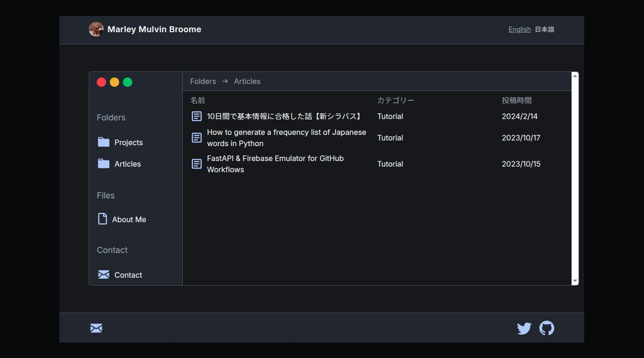Click Articles in the breadcrumb path

[x=247, y=81]
